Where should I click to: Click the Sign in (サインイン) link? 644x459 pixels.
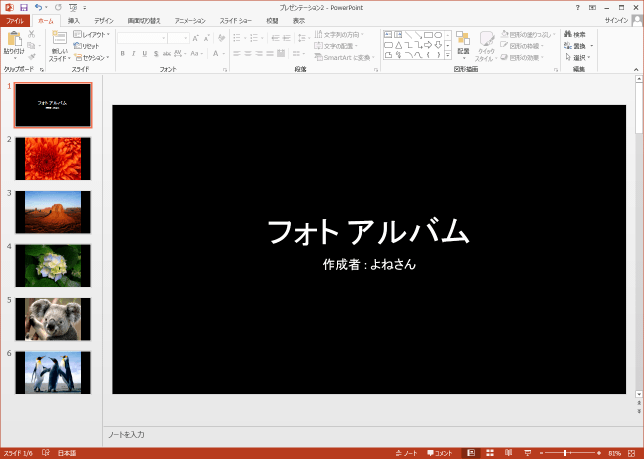[x=617, y=20]
